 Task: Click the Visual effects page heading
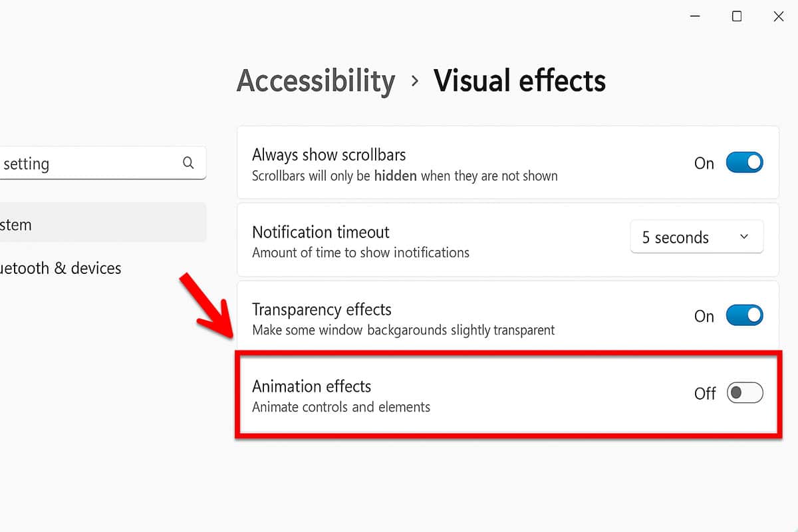(x=519, y=81)
